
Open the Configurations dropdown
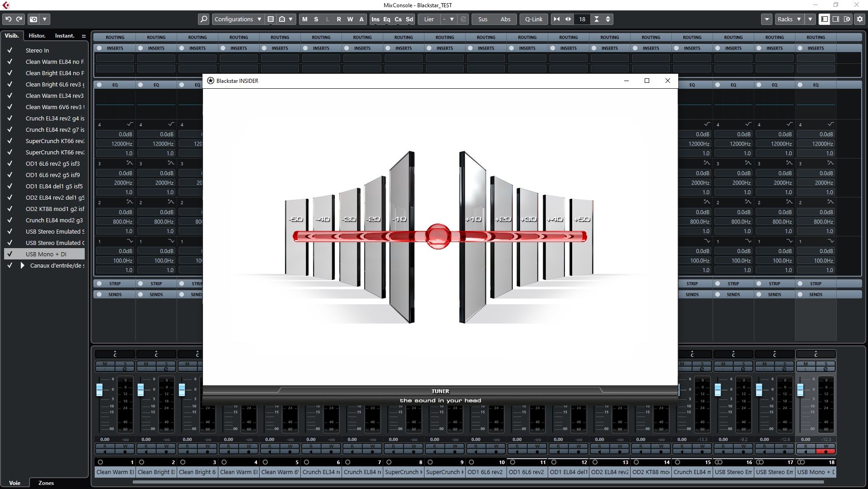coord(238,19)
